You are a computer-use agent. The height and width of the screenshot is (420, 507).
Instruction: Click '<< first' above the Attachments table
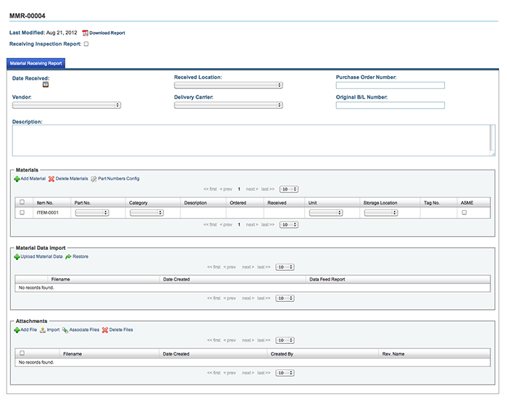(x=214, y=340)
